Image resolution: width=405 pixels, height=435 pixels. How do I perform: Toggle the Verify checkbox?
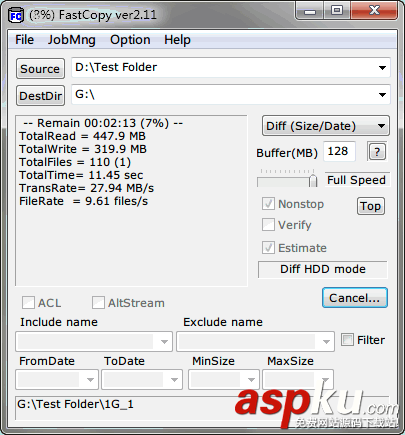pos(268,225)
